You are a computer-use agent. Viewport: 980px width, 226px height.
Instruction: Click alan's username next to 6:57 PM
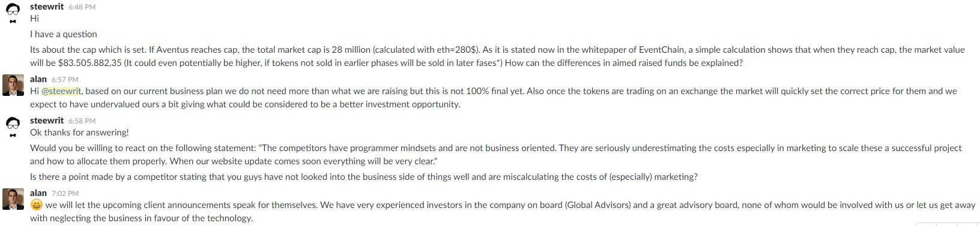pos(38,79)
